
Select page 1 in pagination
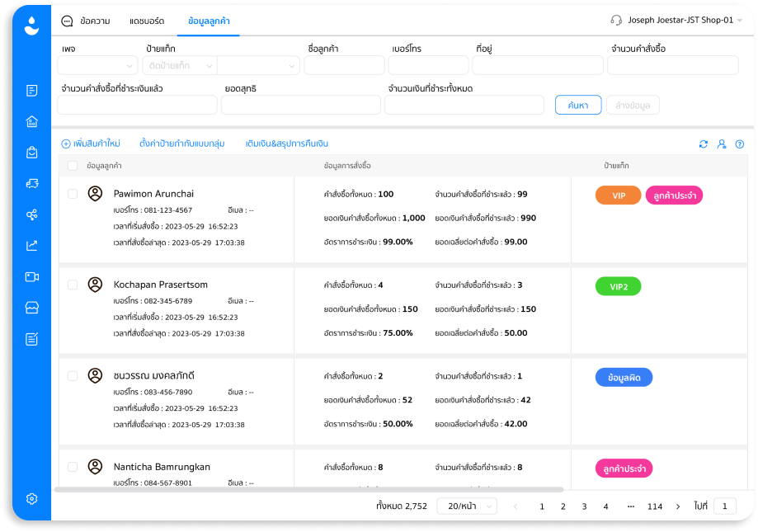click(x=541, y=506)
